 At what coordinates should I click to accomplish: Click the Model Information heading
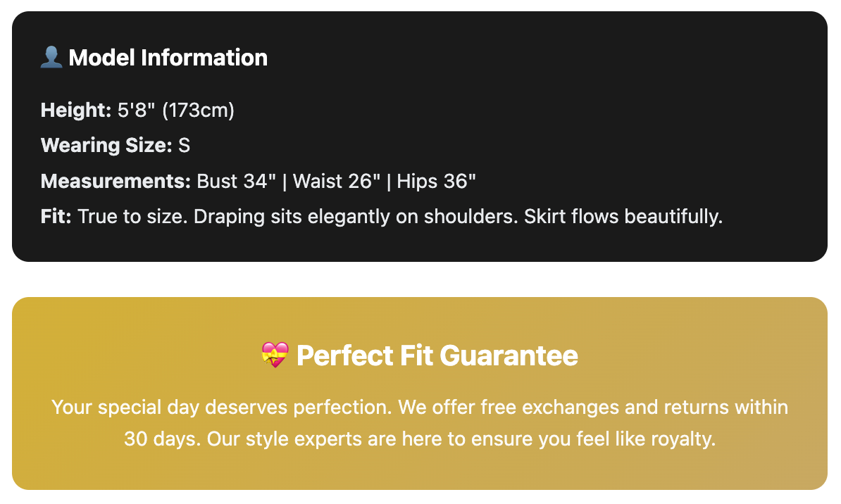point(168,57)
